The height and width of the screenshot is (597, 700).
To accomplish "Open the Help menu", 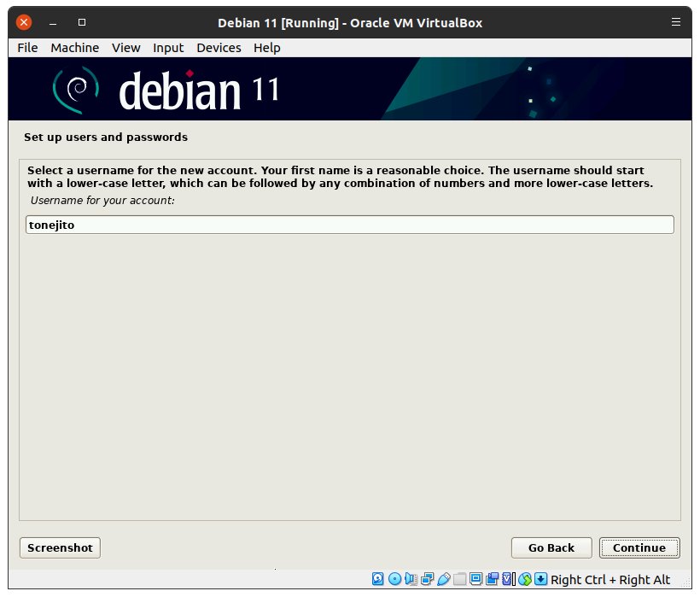I will coord(266,48).
